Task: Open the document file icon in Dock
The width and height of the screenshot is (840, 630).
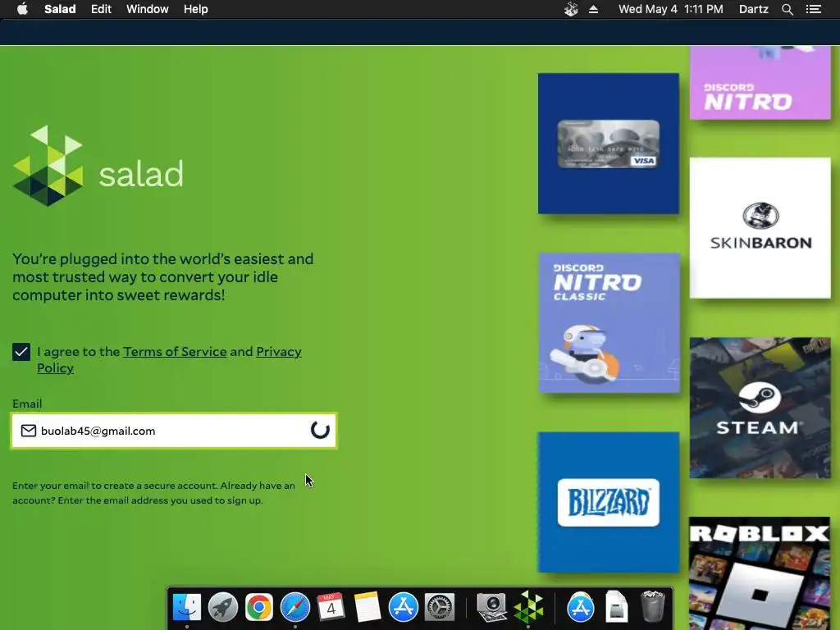Action: point(616,608)
